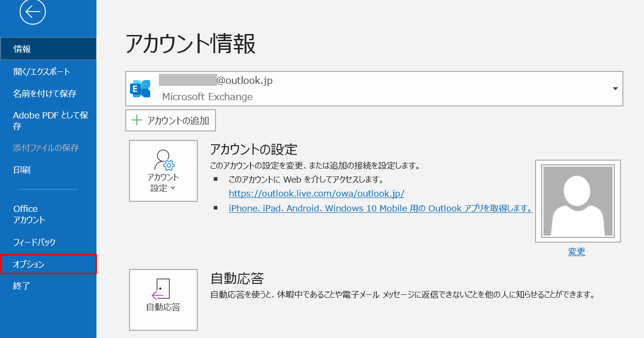Click the green plus icon for adding account

pos(137,120)
